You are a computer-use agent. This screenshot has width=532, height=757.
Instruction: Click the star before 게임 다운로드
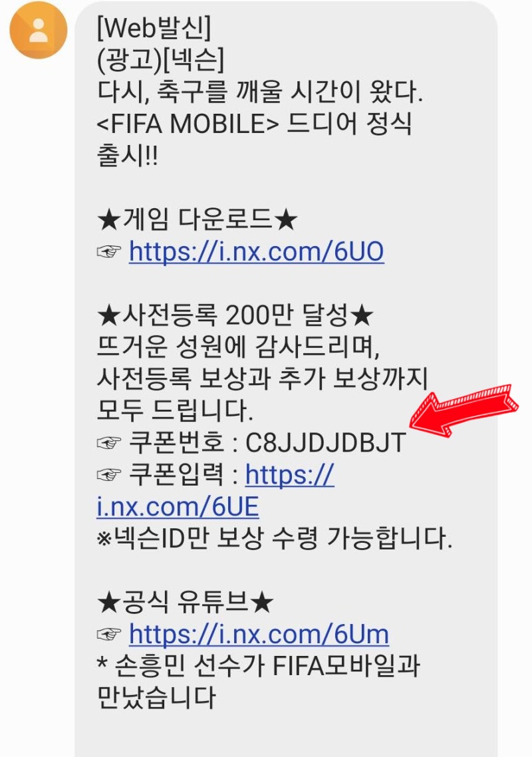[108, 219]
